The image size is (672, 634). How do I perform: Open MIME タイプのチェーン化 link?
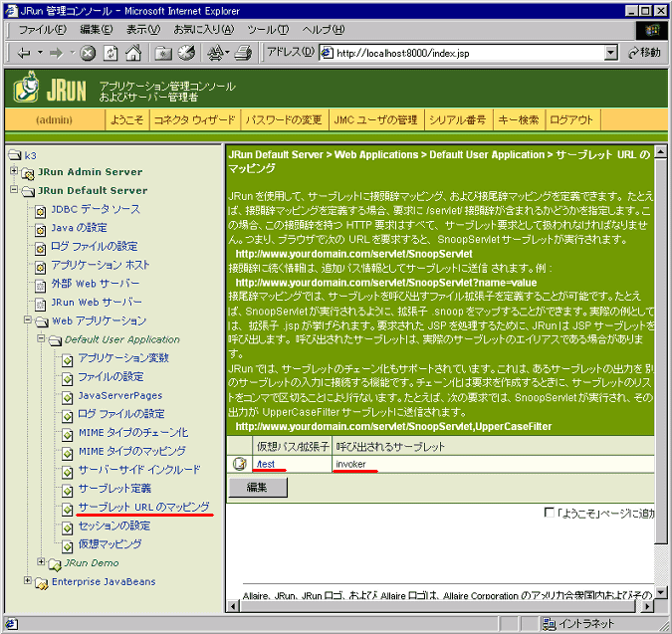(133, 433)
